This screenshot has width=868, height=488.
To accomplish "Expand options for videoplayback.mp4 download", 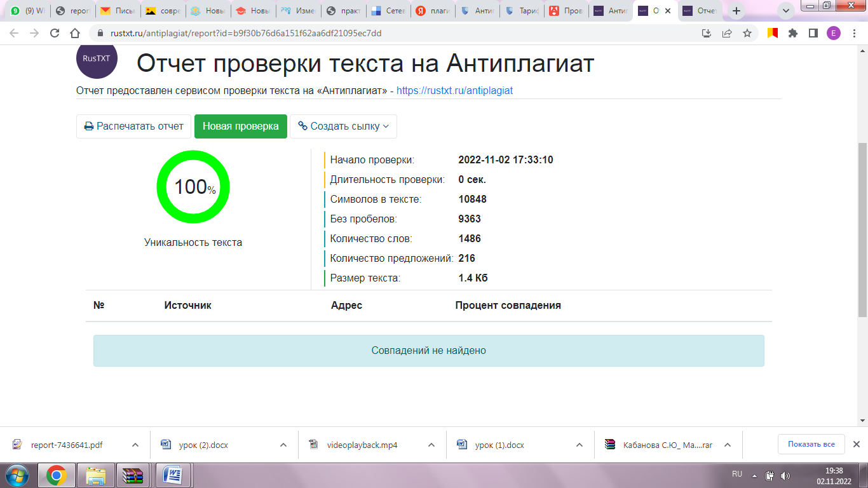I will [x=431, y=445].
